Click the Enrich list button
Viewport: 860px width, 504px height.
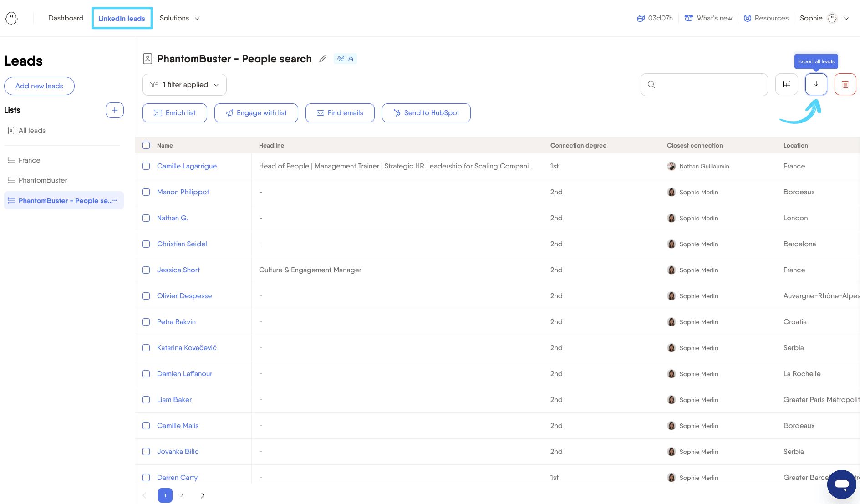pyautogui.click(x=175, y=113)
